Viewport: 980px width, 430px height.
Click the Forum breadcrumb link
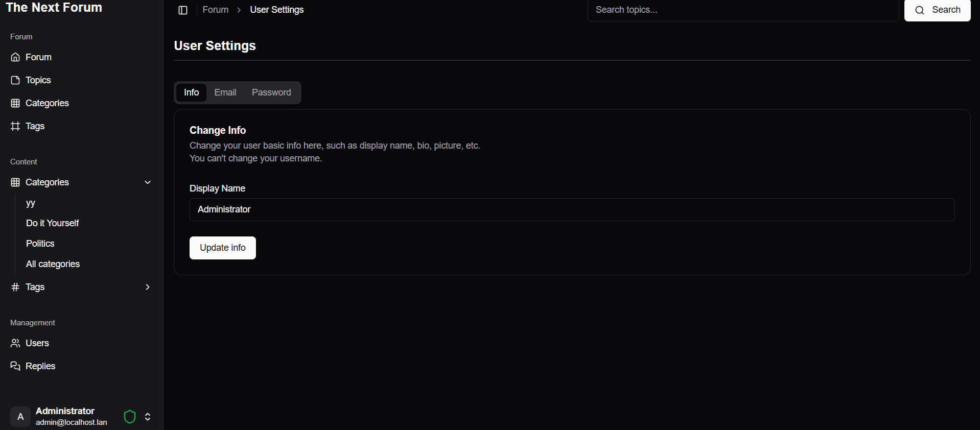click(216, 10)
